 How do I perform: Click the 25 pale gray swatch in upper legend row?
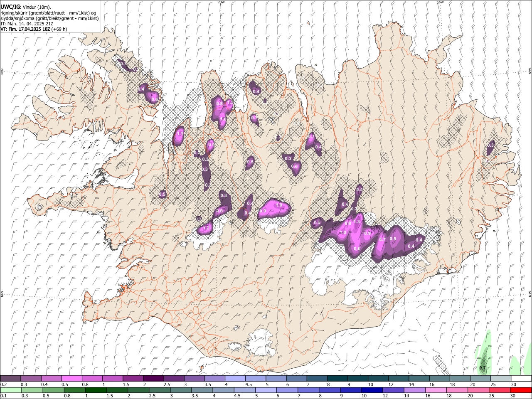[500, 378]
